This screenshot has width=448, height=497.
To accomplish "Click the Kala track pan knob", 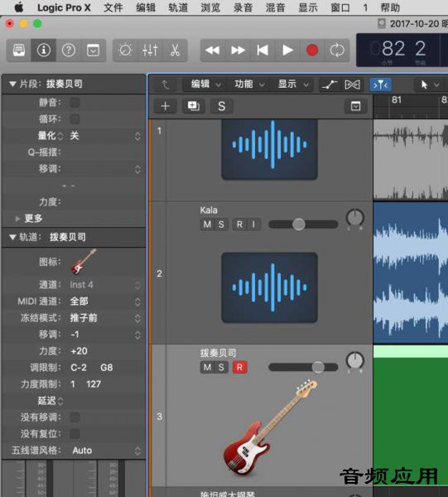I will click(355, 219).
